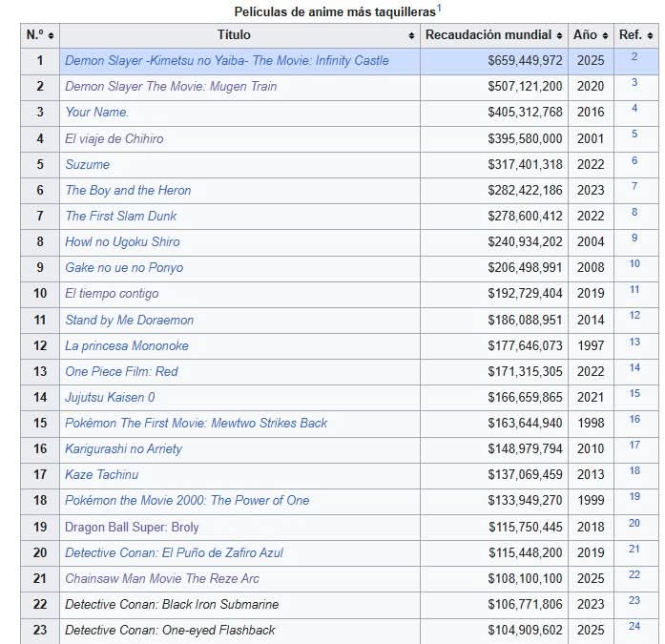Open Your Name. article link
665x644 pixels.
coord(96,112)
